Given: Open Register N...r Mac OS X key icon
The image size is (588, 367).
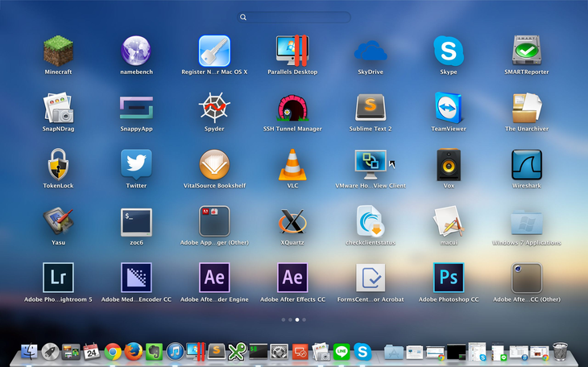Looking at the screenshot, I should tap(214, 51).
